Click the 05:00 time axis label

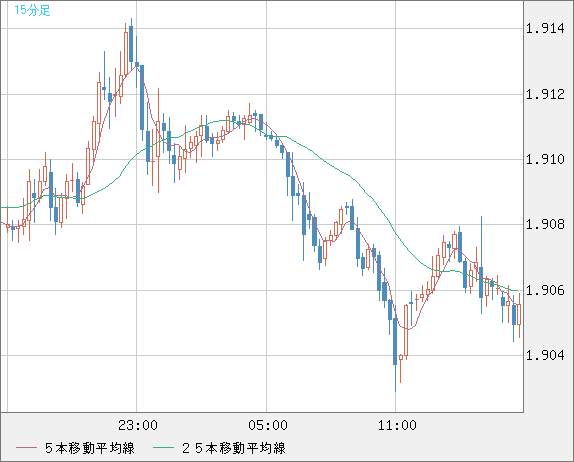(x=268, y=425)
